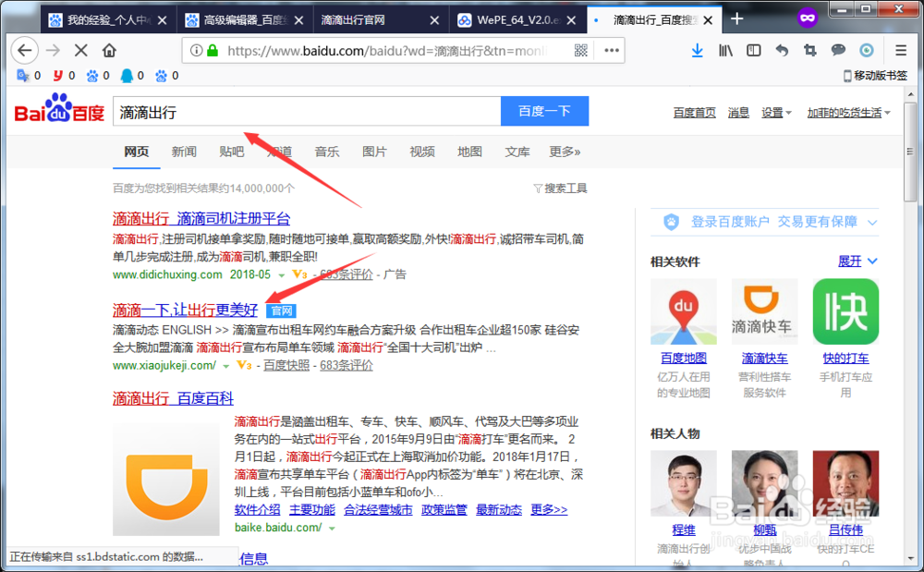Screen dimensions: 924x572
Task: Click the back navigation arrow icon
Action: pos(24,51)
